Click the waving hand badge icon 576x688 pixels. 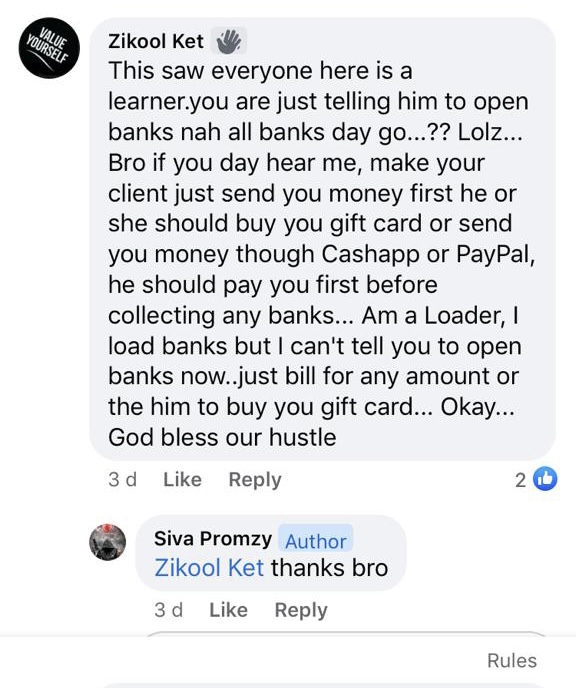(x=229, y=41)
